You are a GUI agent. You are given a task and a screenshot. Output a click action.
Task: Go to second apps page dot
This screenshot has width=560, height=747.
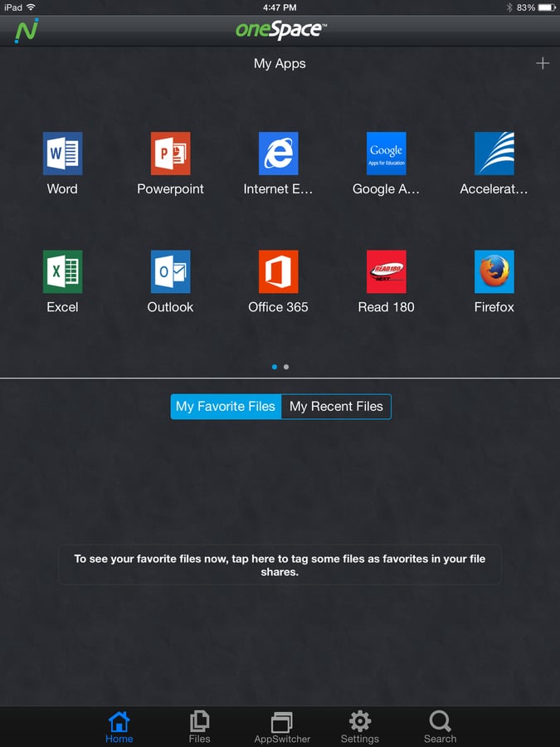point(286,367)
